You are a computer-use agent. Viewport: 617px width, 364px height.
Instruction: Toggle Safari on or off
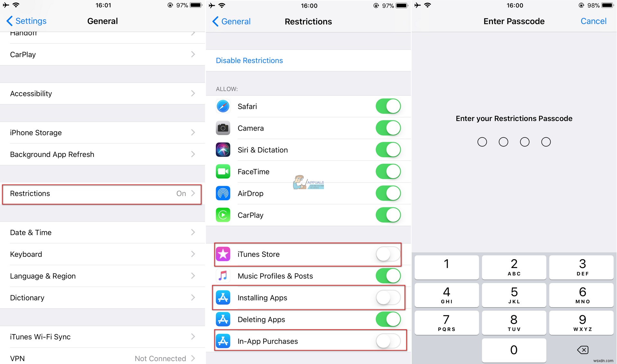[x=388, y=107]
